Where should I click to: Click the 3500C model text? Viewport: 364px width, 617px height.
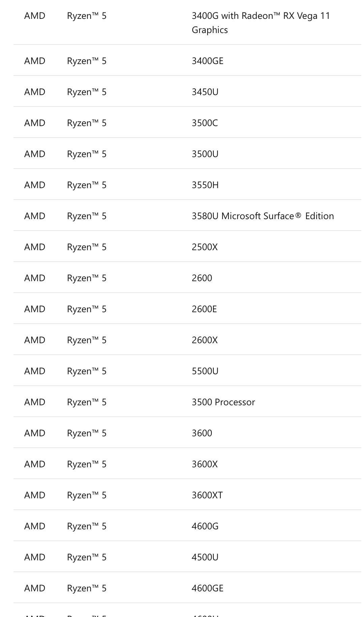coord(205,123)
